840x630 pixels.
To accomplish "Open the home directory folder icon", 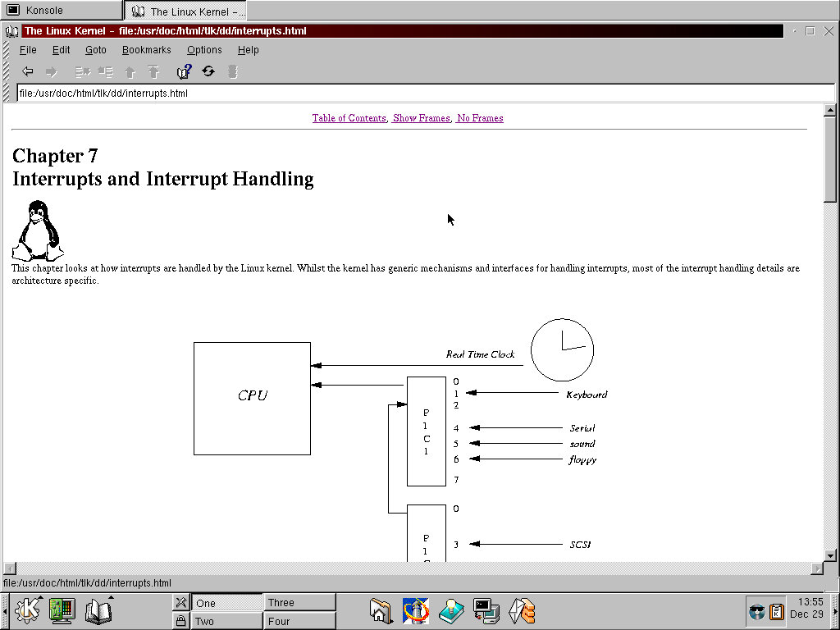I will pyautogui.click(x=381, y=610).
